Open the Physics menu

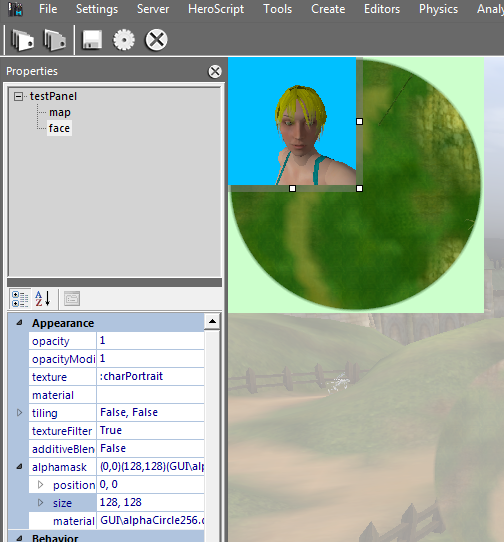[x=438, y=9]
